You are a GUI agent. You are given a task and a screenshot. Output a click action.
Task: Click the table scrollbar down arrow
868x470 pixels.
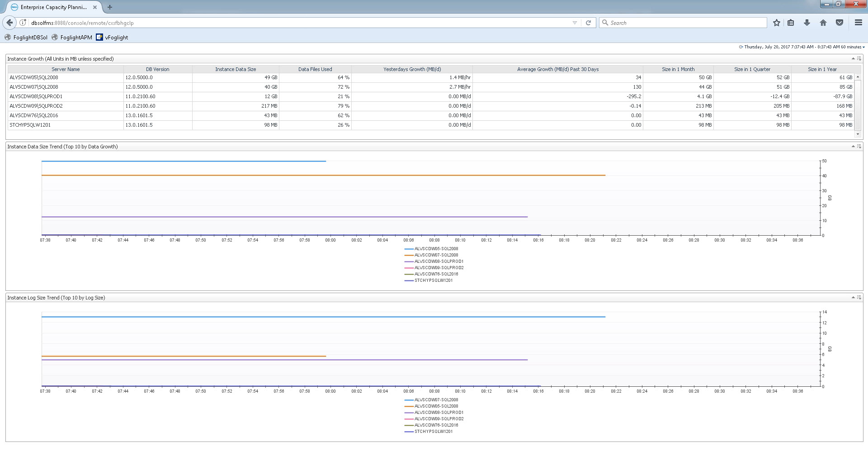click(858, 134)
